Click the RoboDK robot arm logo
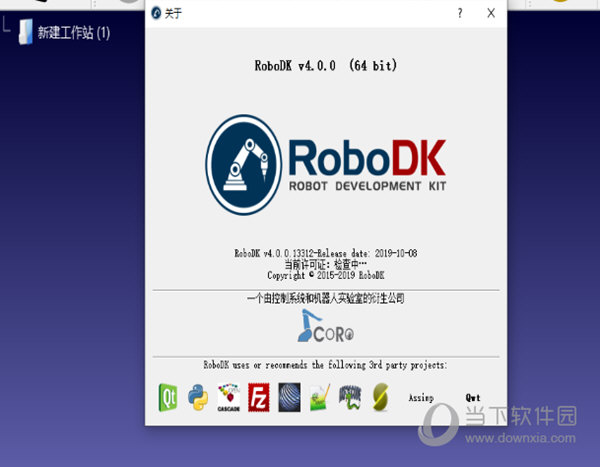Image resolution: width=600 pixels, height=467 pixels. [x=244, y=165]
